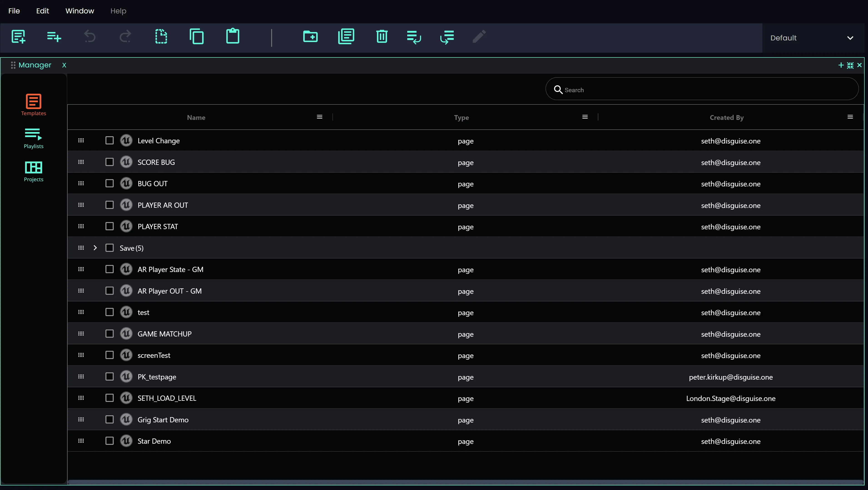Select the GAME MATCHUP page

164,334
